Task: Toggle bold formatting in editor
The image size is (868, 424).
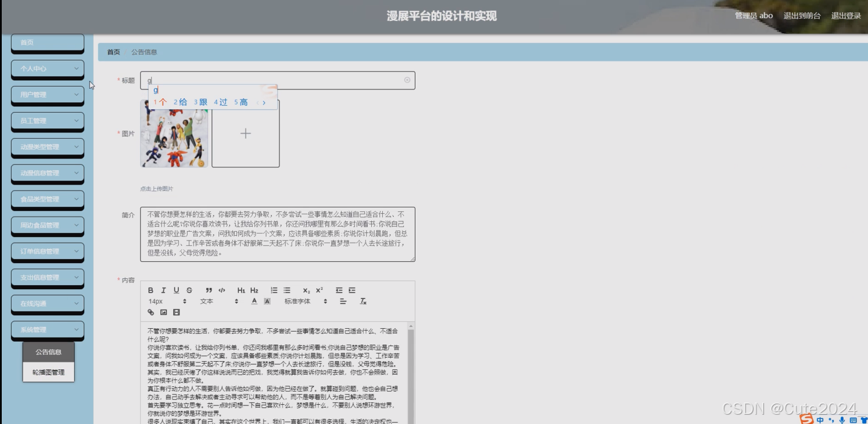Action: 150,290
